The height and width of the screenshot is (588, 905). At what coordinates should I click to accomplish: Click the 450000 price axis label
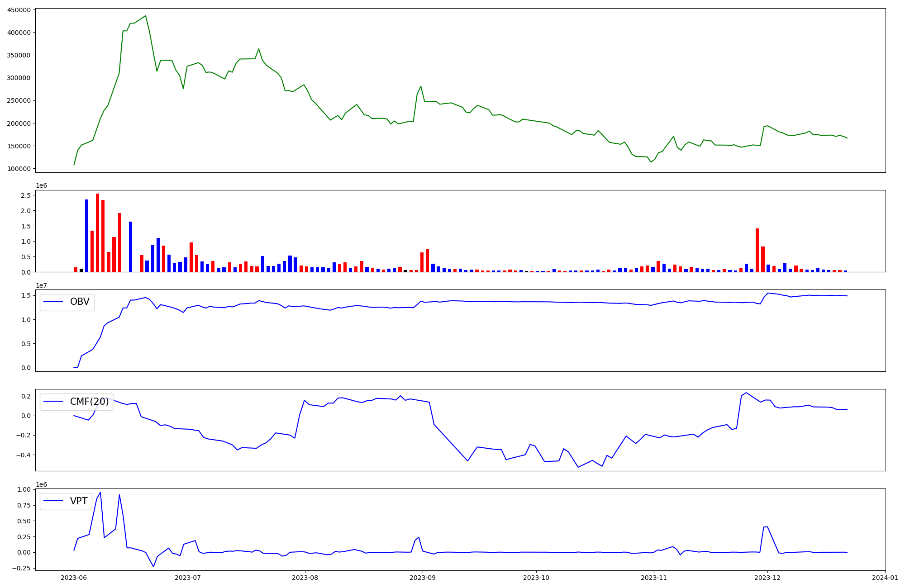tap(19, 10)
